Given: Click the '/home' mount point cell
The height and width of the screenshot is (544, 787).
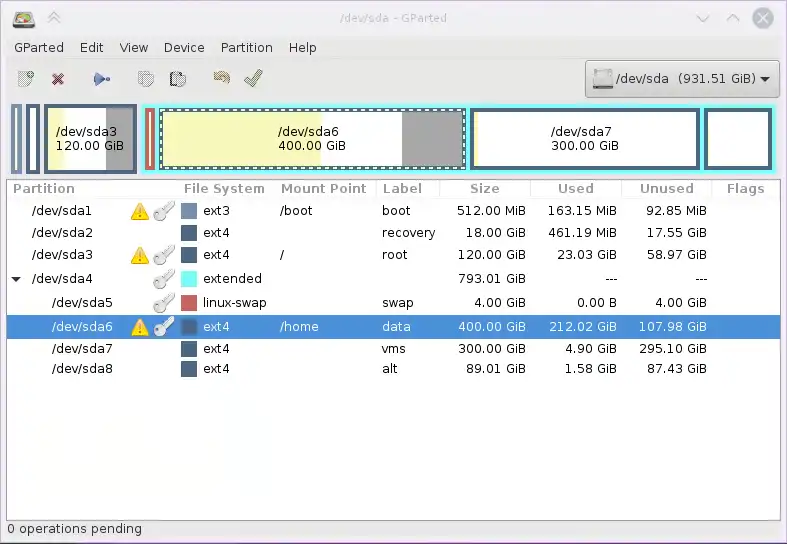Looking at the screenshot, I should coord(299,327).
